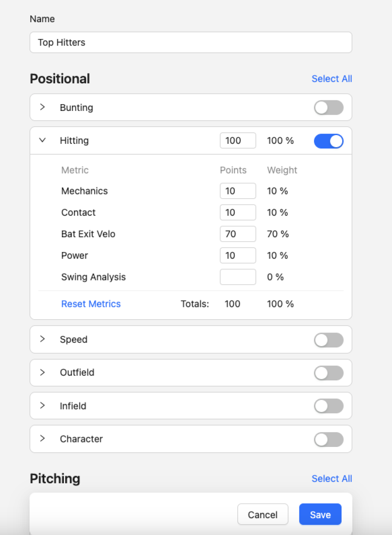The height and width of the screenshot is (535, 392).
Task: Click the Bat Exit Velo points field
Action: pyautogui.click(x=238, y=234)
